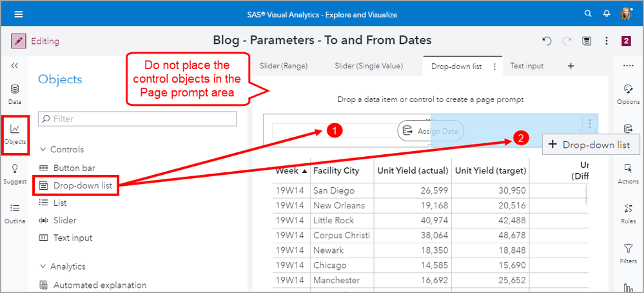Click the Unit Yield (target) column header
This screenshot has height=293, width=644.
[491, 171]
